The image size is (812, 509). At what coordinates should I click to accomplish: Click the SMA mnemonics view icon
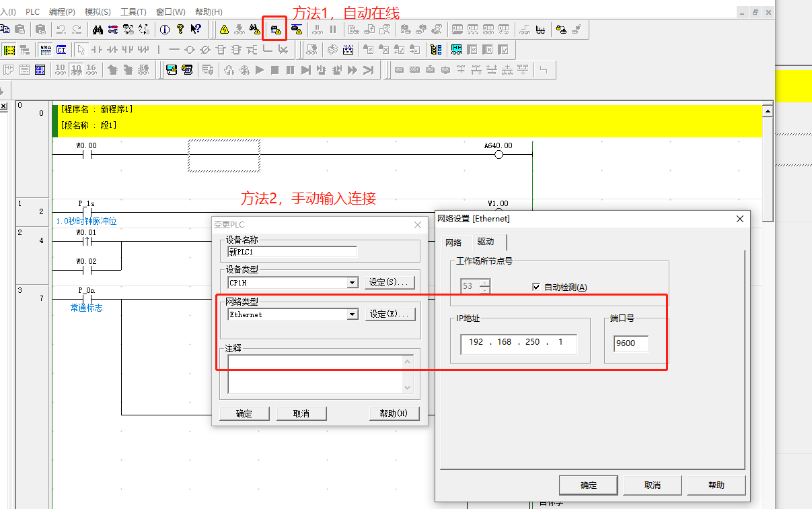point(45,50)
